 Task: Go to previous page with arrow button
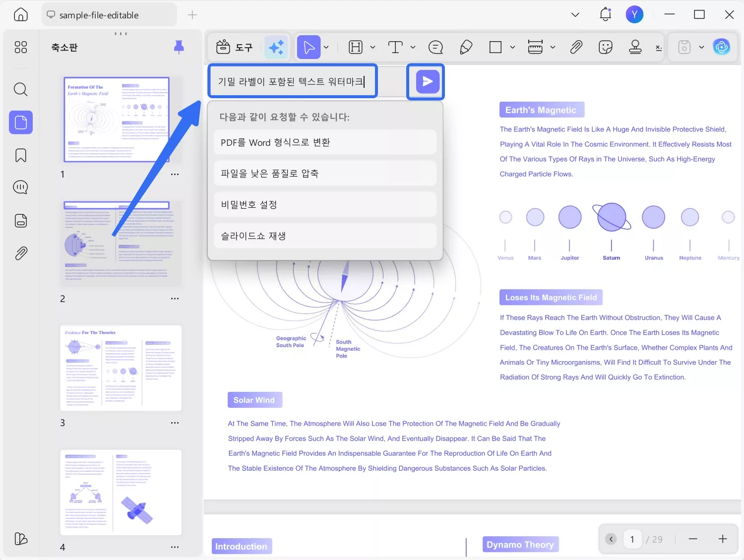(x=611, y=539)
